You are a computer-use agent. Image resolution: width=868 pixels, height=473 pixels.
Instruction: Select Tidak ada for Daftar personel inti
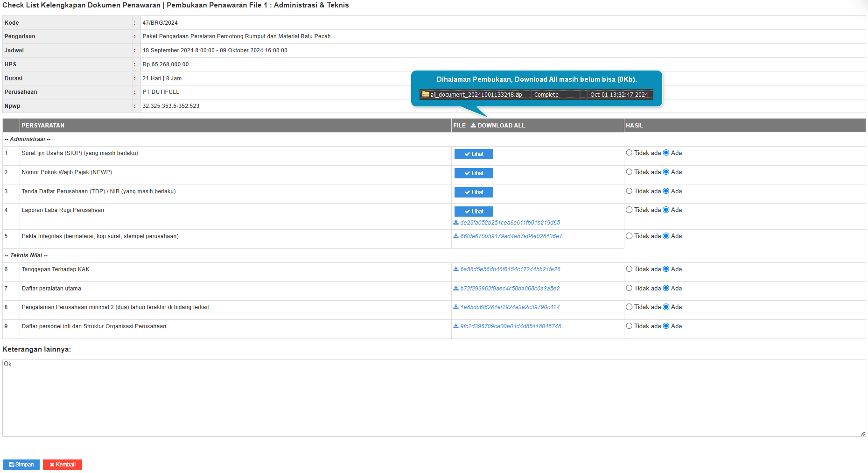629,326
